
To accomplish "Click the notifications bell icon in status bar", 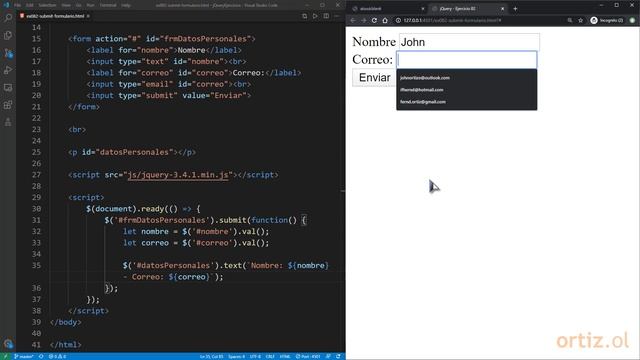I will click(338, 356).
